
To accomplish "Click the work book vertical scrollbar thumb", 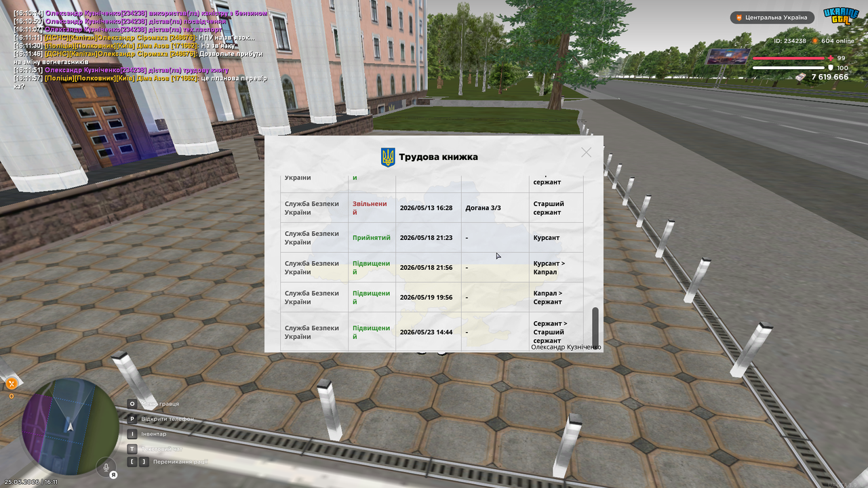I will click(595, 327).
